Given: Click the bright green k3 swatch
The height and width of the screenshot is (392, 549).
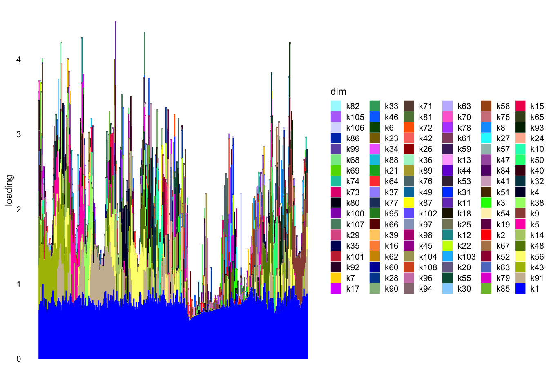Looking at the screenshot, I should 486,203.
